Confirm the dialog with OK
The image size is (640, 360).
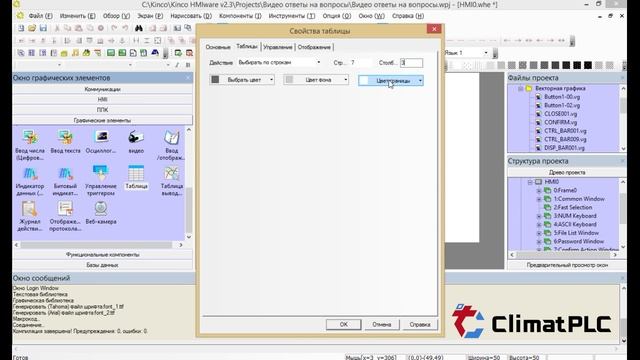(x=344, y=324)
